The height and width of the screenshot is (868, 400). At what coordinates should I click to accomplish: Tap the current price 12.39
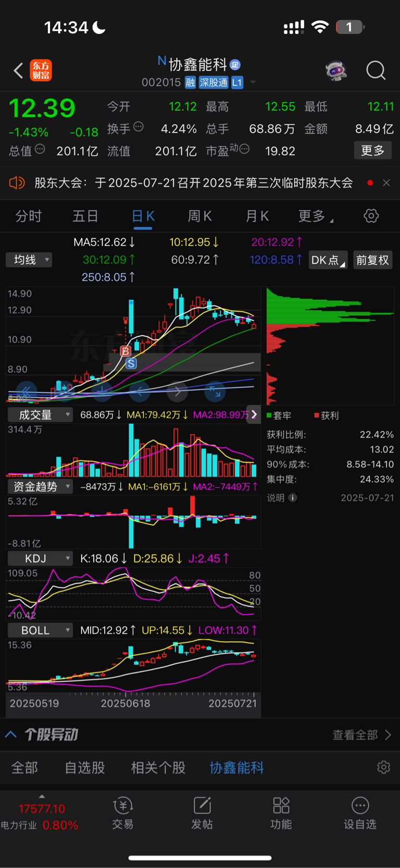[42, 108]
